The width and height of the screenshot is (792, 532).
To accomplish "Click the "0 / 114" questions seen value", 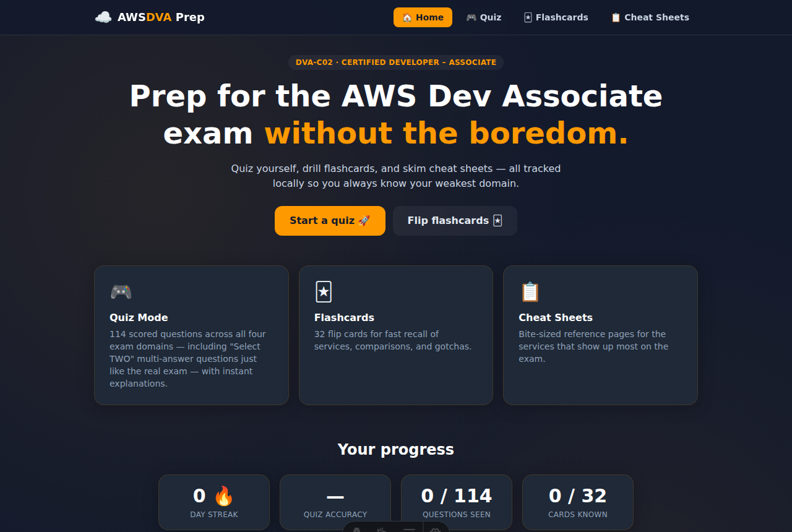I will 457,496.
